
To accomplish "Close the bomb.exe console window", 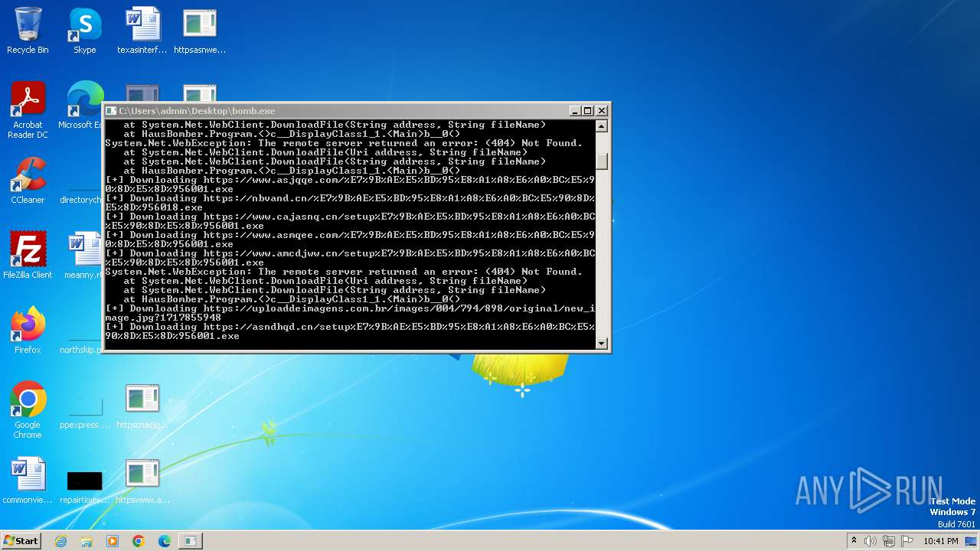I will 601,111.
